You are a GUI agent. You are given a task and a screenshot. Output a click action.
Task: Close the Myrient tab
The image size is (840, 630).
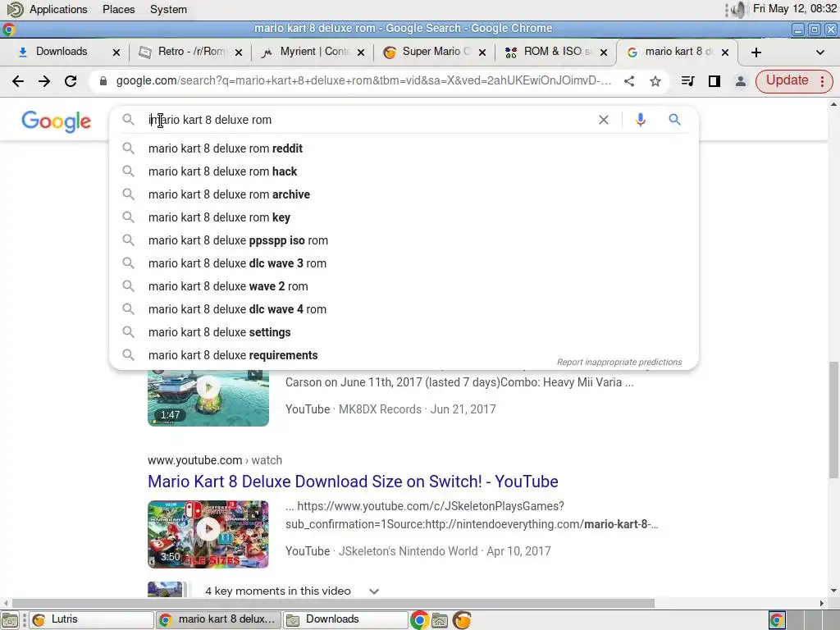coord(361,52)
